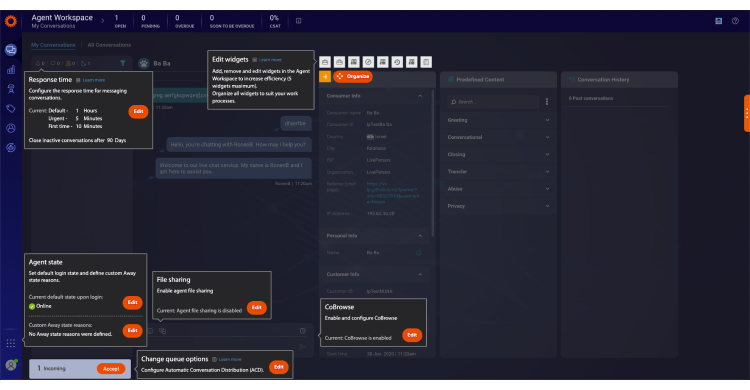750x390 pixels.
Task: Click the IP Address value 195.62.30.20
Action: coord(381,214)
